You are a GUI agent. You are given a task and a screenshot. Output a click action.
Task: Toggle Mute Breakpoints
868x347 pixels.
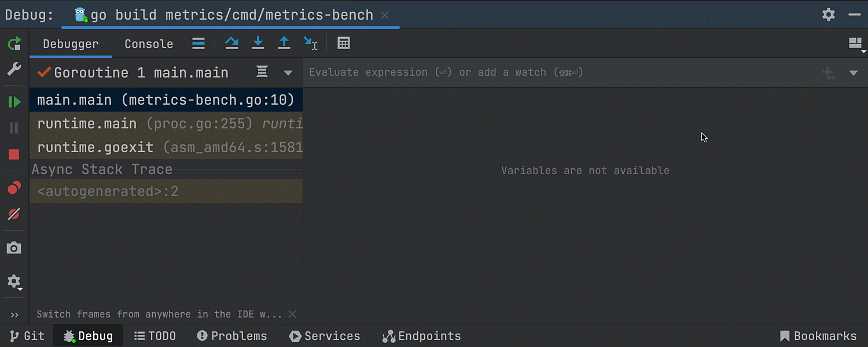click(x=14, y=214)
